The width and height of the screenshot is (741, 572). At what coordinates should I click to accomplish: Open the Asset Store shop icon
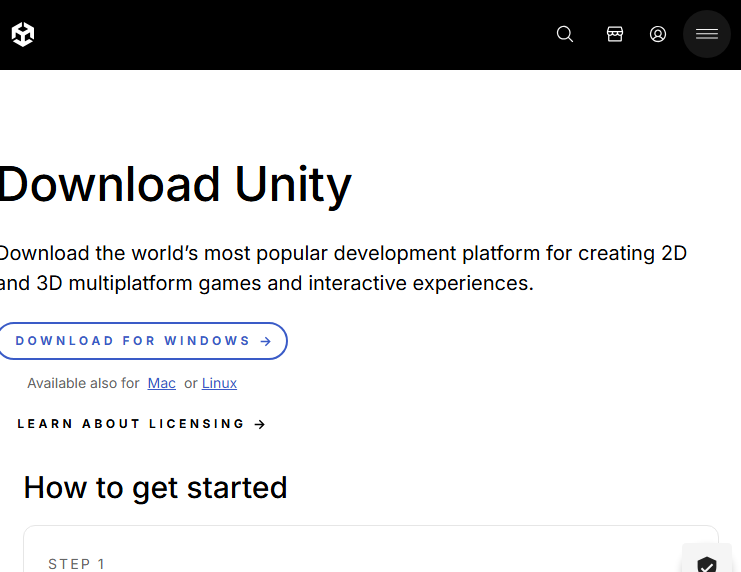click(615, 34)
